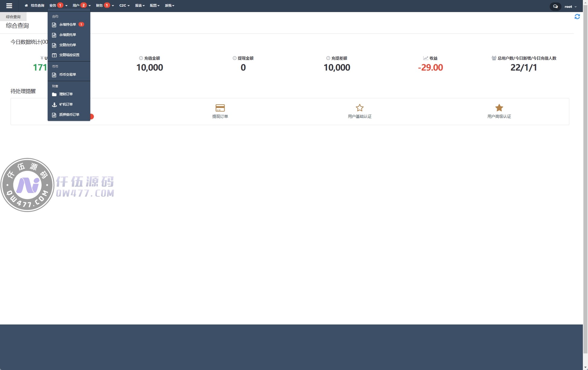
Task: Click the 用户高级认证 solid star icon
Action: pos(499,108)
